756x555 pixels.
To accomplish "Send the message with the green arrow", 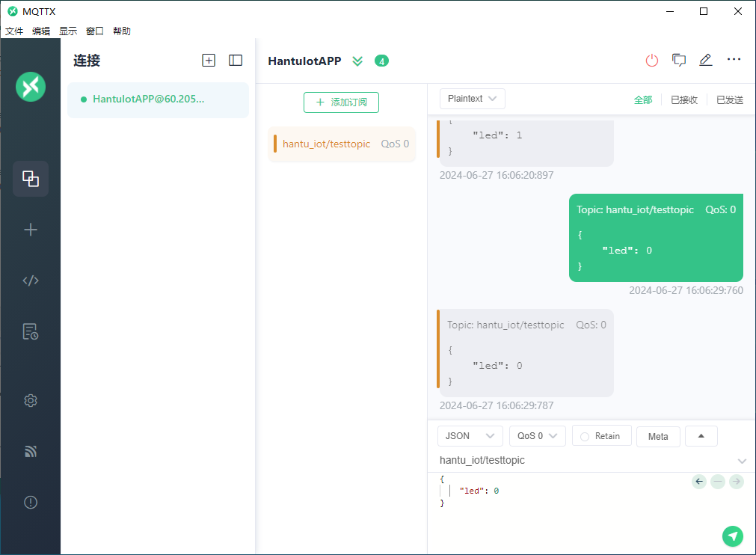I will point(732,536).
